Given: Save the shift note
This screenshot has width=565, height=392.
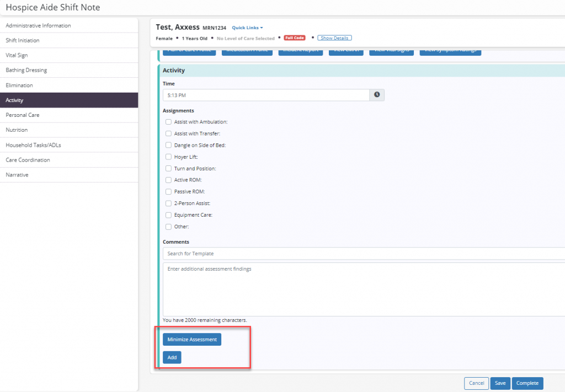Looking at the screenshot, I should point(500,383).
